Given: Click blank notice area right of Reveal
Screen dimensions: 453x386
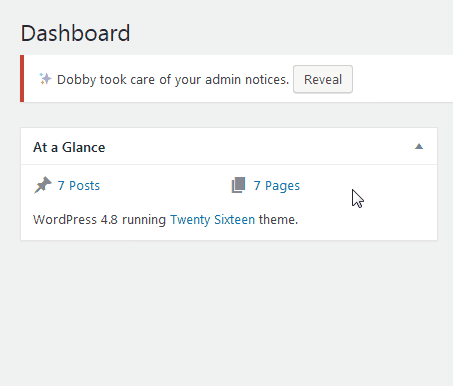Looking at the screenshot, I should [x=402, y=79].
